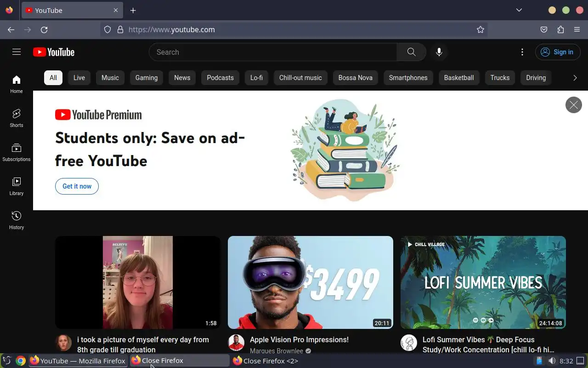Open the Lofi Summer Vibes thumbnail
The height and width of the screenshot is (368, 588).
[483, 282]
